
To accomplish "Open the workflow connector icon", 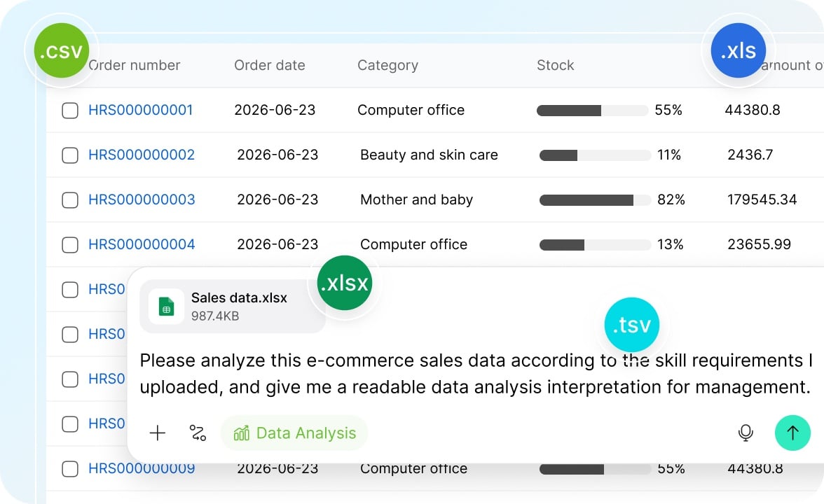I will click(198, 433).
